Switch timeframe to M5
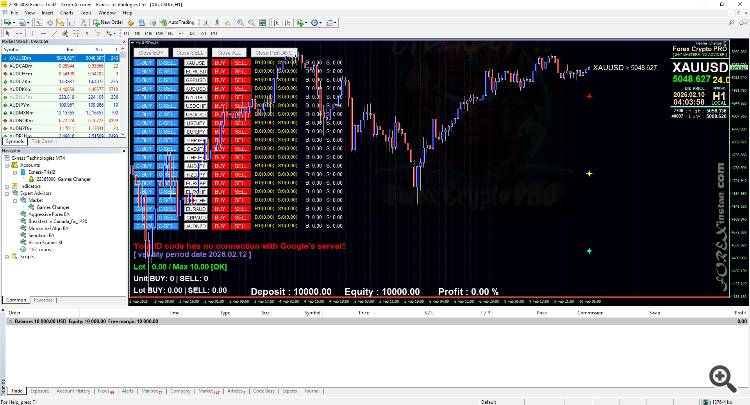The height and width of the screenshot is (405, 750). pyautogui.click(x=138, y=33)
